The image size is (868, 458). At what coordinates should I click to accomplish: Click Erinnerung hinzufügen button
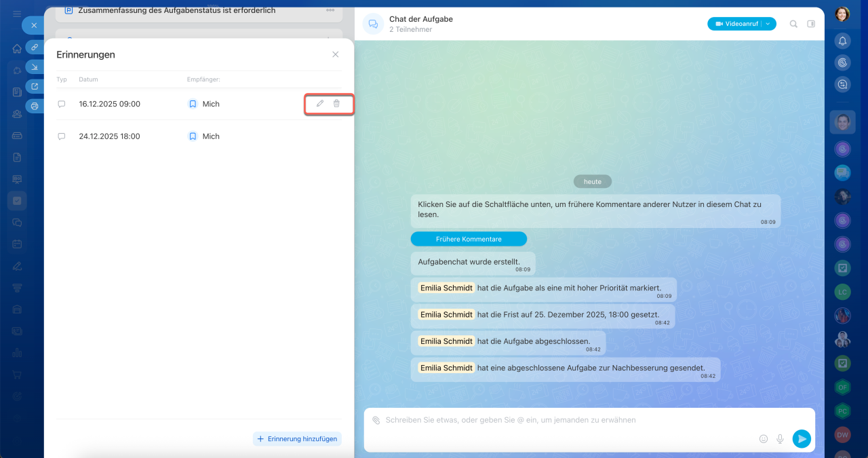pos(297,439)
